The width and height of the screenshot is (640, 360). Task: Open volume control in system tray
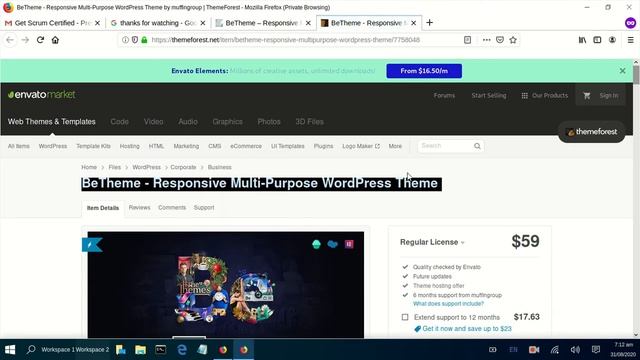[575, 350]
